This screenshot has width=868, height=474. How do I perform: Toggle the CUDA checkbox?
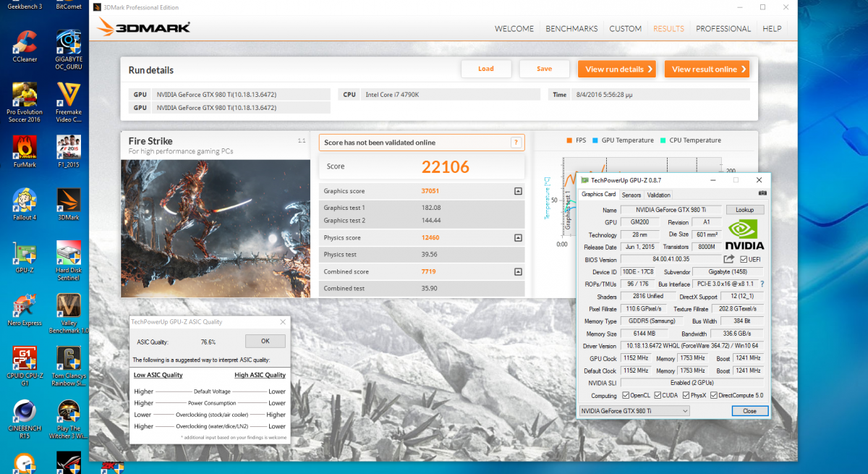658,395
